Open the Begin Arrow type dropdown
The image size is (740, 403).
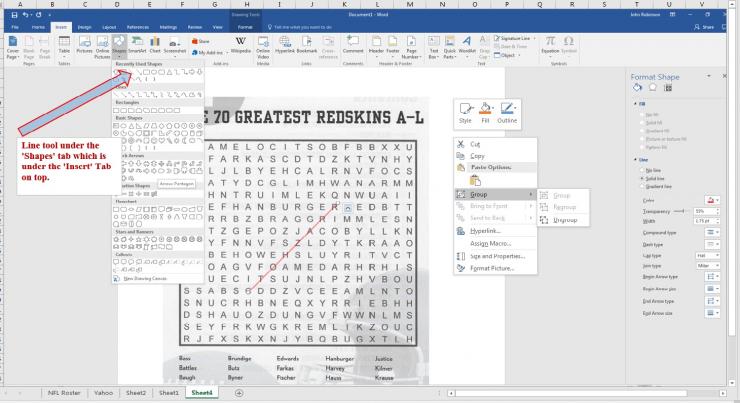[x=713, y=277]
